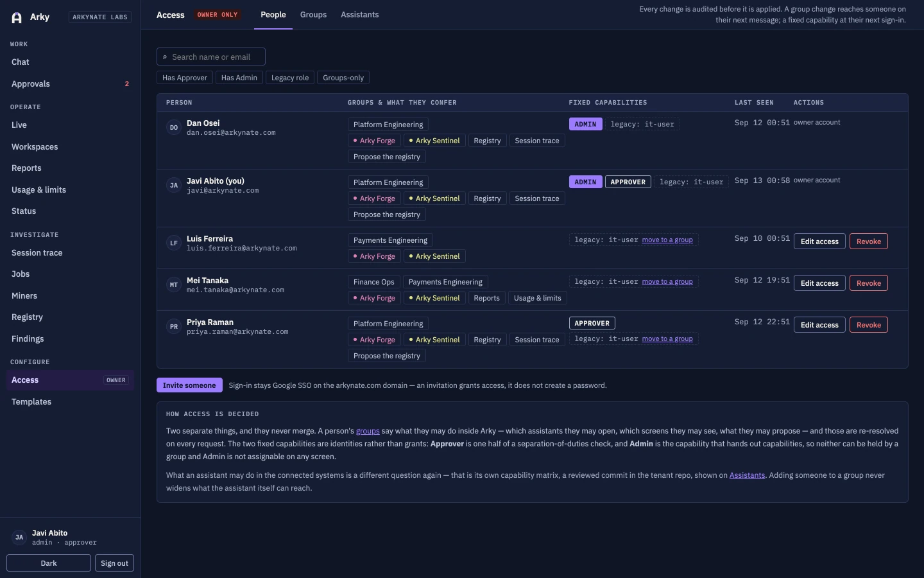Viewport: 924px width, 578px height.
Task: Click 'move to a group' for Mei Tanaka
Action: coord(667,281)
